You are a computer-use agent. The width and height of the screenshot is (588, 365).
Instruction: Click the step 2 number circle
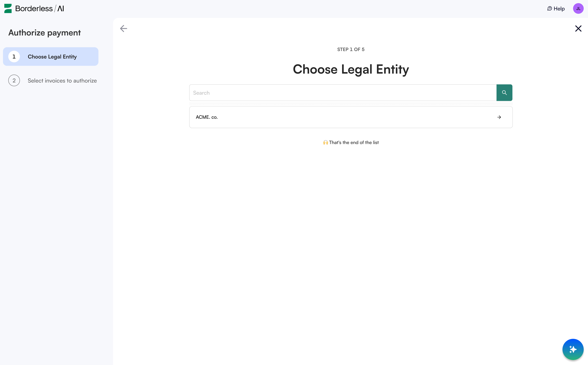point(14,81)
